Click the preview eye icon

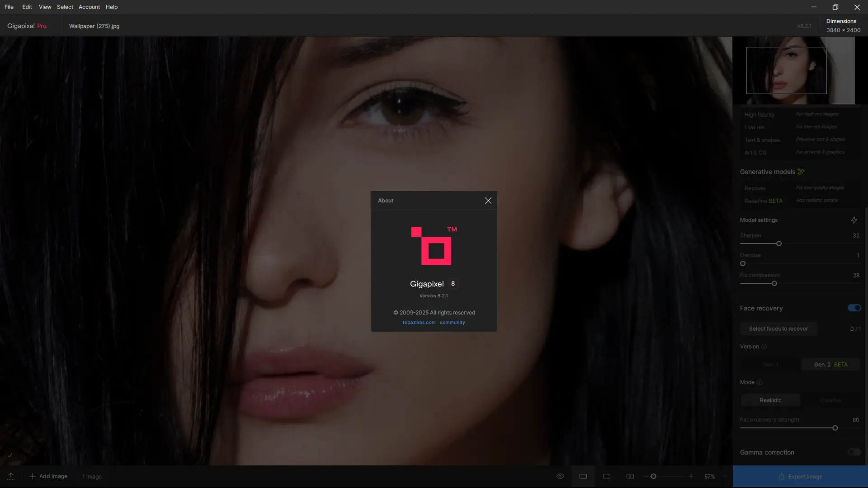coord(560,476)
